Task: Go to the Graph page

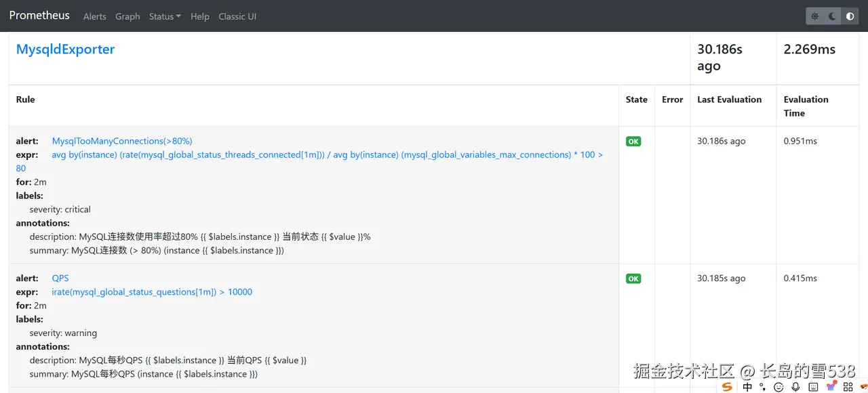Action: [x=127, y=16]
